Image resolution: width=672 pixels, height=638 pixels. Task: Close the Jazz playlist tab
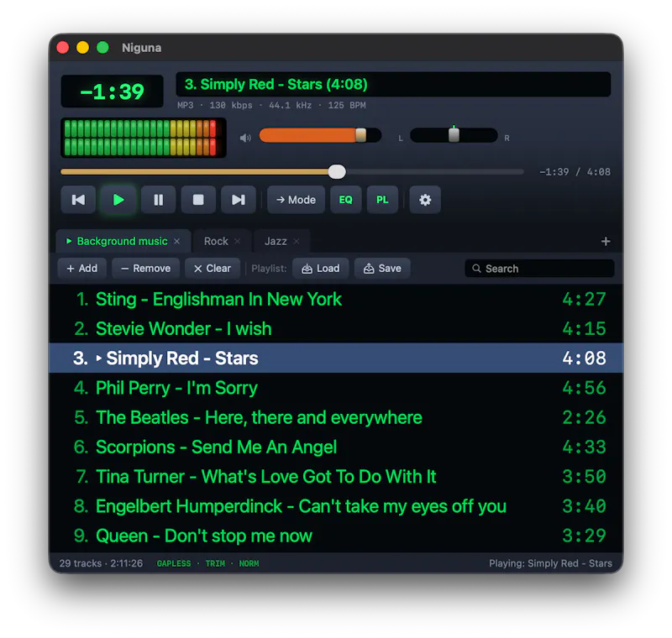297,242
